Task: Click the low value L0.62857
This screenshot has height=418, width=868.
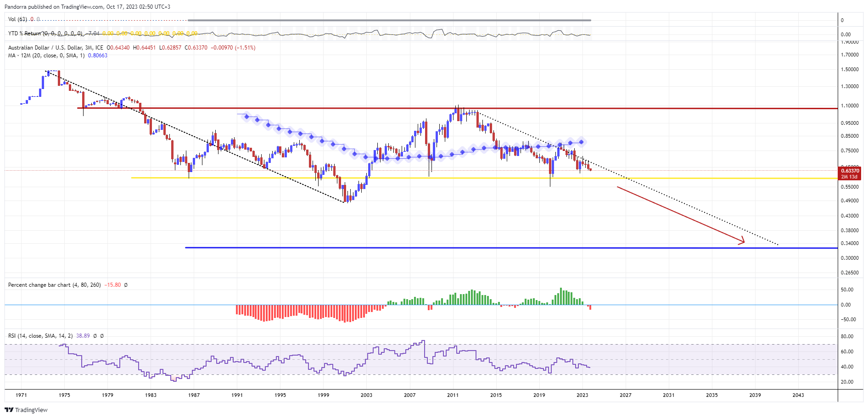Action: click(170, 48)
